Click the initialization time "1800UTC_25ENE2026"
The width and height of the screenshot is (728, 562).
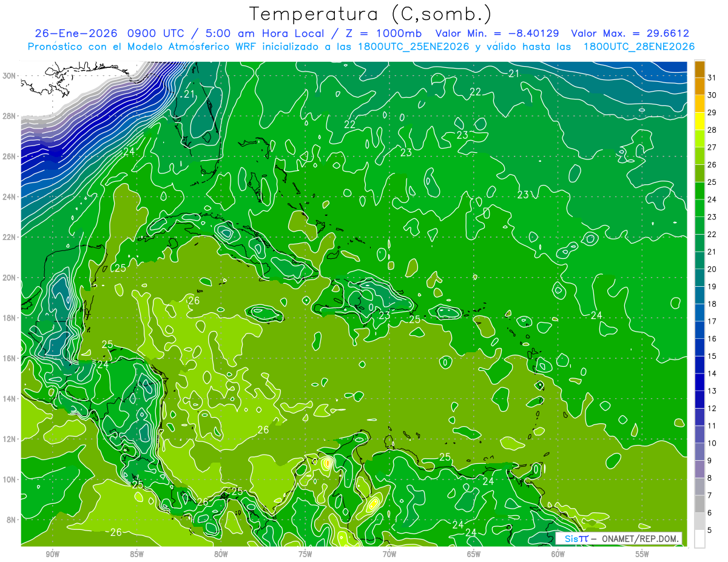414,47
